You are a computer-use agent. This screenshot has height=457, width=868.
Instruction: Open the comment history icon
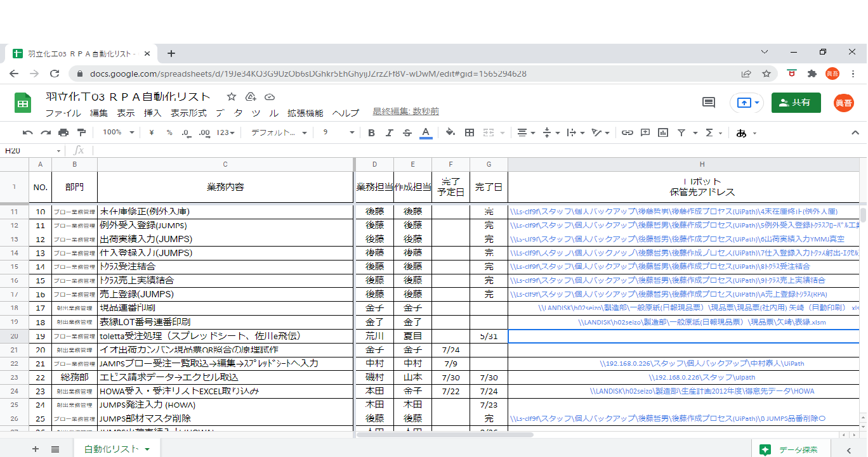[709, 103]
